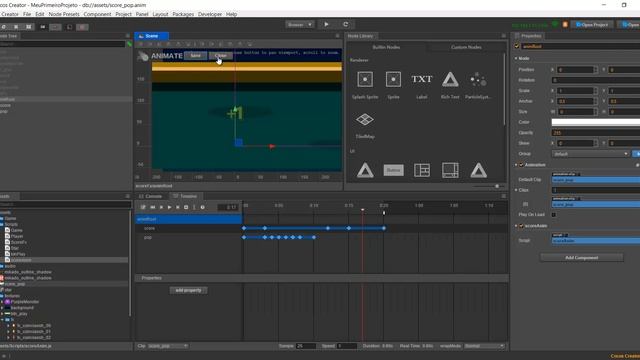Screen dimensions: 640x360
Task: Open the white Color swatch
Action: pos(596,122)
